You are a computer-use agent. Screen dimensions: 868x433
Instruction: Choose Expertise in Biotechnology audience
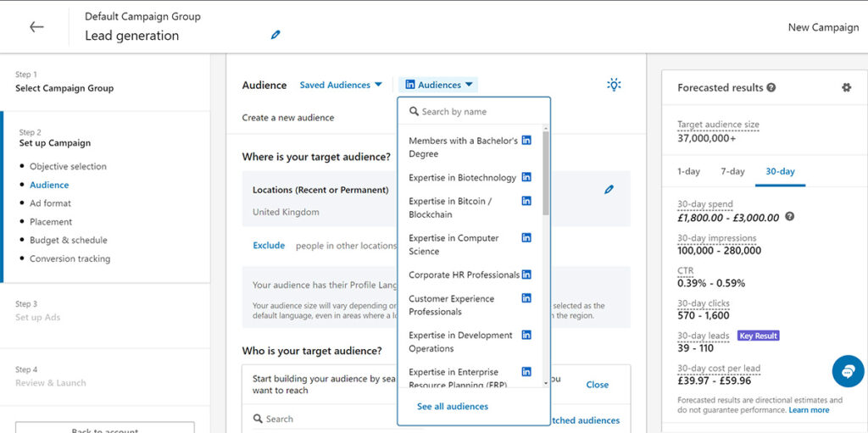462,178
